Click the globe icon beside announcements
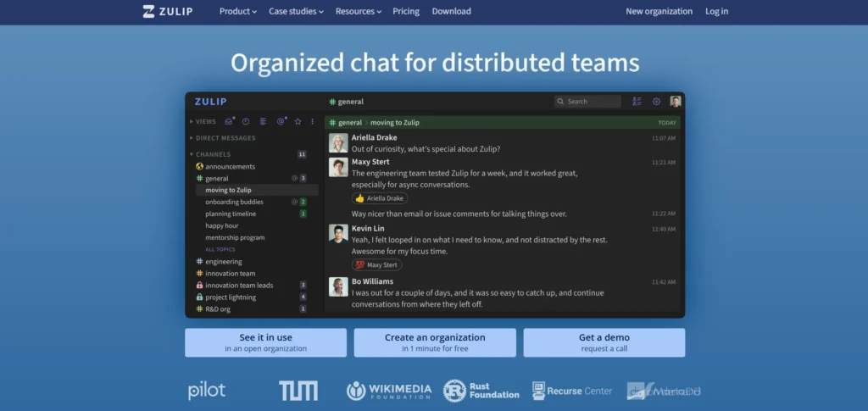 tap(199, 166)
